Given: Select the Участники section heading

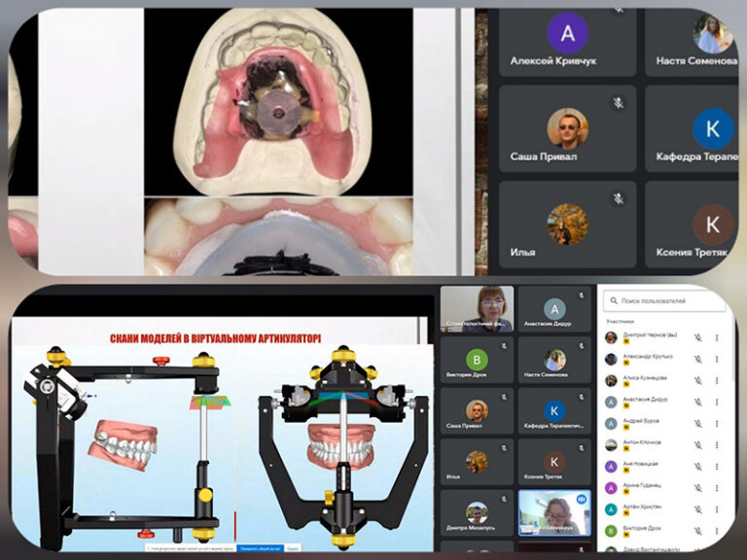Looking at the screenshot, I should pos(620,320).
